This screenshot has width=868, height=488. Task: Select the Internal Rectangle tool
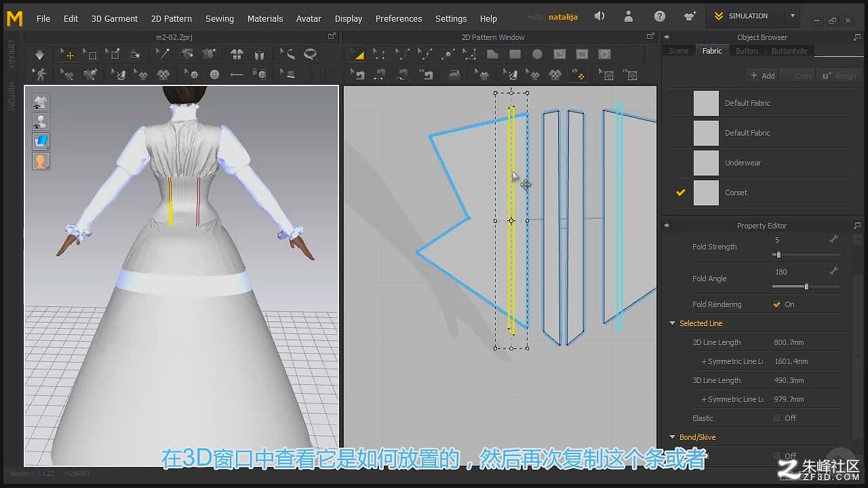point(582,54)
